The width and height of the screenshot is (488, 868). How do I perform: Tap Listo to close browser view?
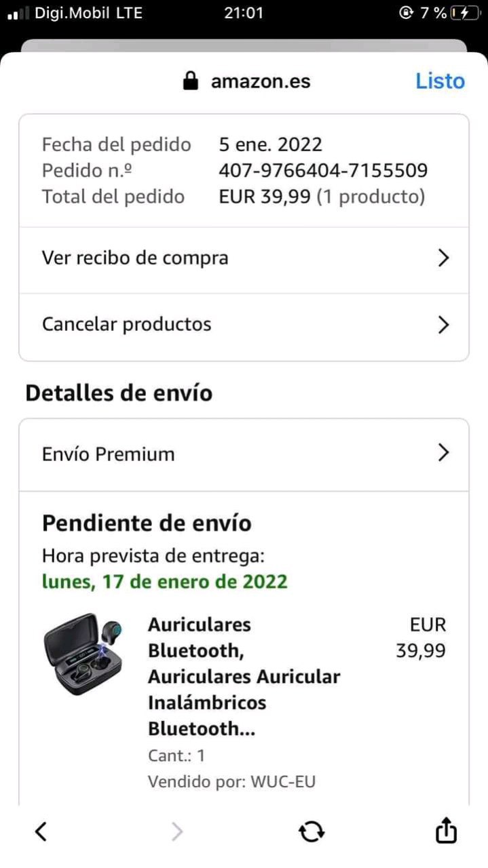[x=440, y=81]
